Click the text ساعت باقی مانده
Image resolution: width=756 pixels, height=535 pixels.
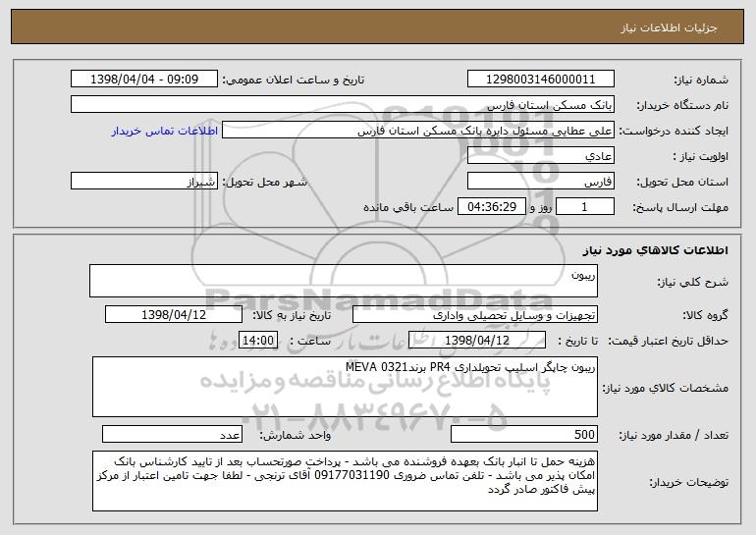[x=408, y=207]
